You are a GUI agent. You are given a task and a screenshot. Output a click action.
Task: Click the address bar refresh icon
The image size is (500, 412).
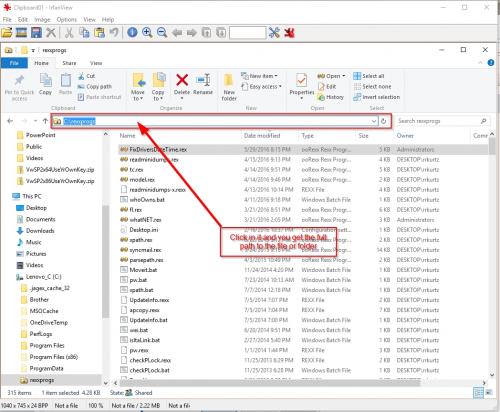pyautogui.click(x=384, y=121)
